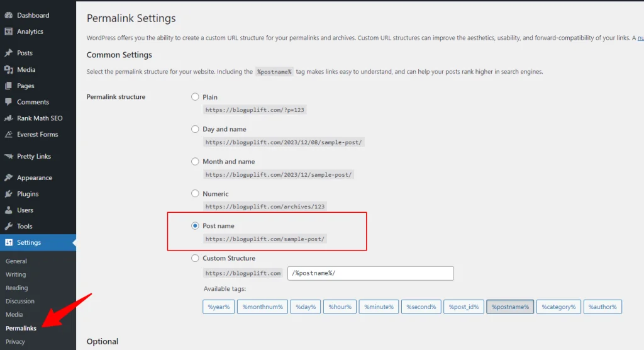
Task: Go to the Discussion settings submenu
Action: pyautogui.click(x=20, y=301)
